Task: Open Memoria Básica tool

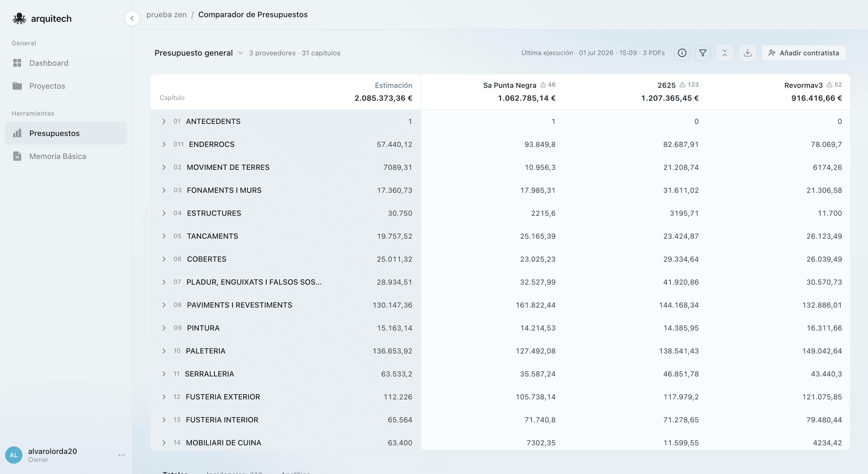Action: [x=66, y=156]
